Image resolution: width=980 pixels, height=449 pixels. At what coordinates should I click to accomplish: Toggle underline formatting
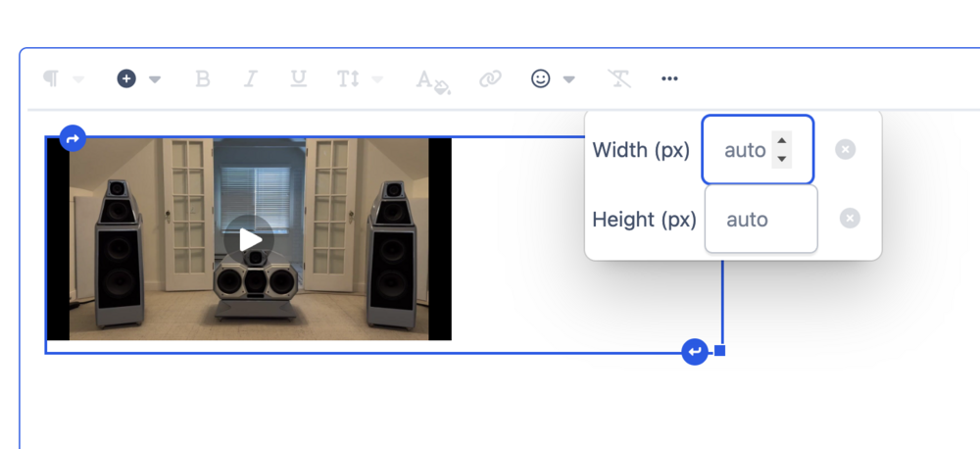click(299, 78)
